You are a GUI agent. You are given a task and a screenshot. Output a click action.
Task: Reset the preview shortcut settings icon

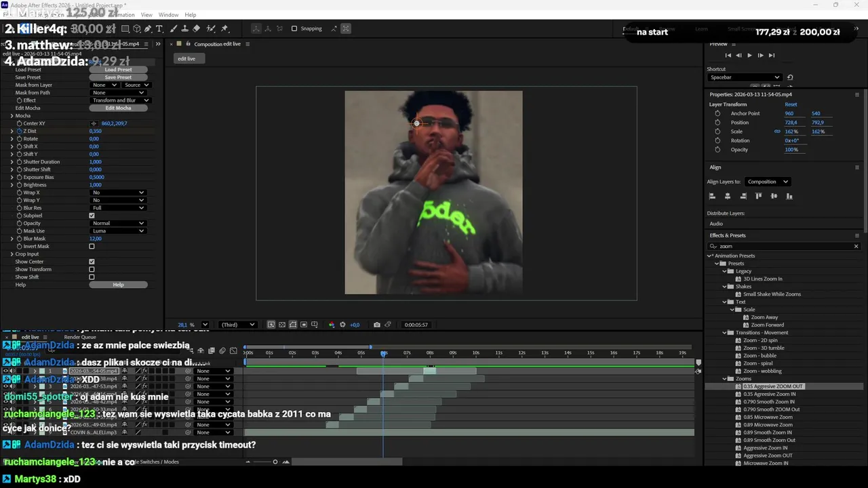point(790,77)
